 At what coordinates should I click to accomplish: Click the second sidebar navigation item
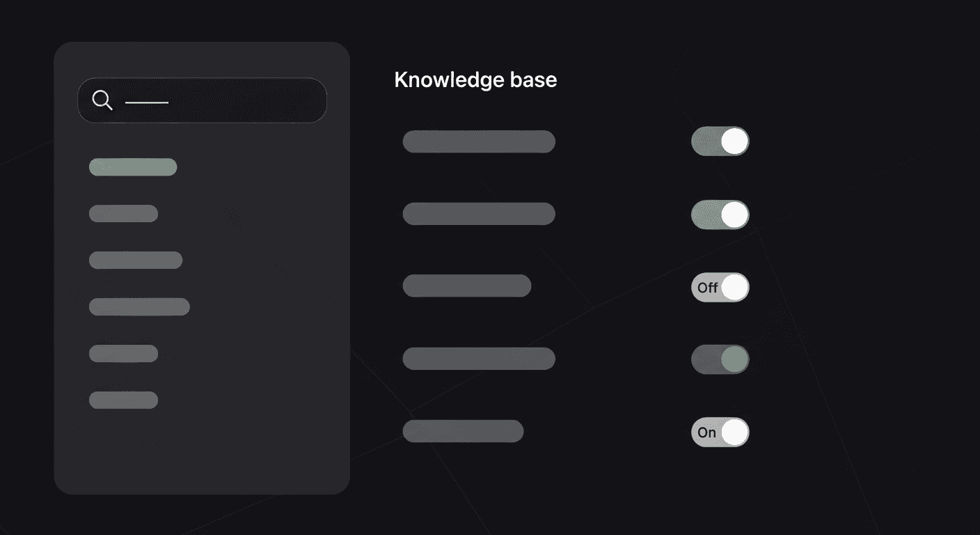point(123,213)
